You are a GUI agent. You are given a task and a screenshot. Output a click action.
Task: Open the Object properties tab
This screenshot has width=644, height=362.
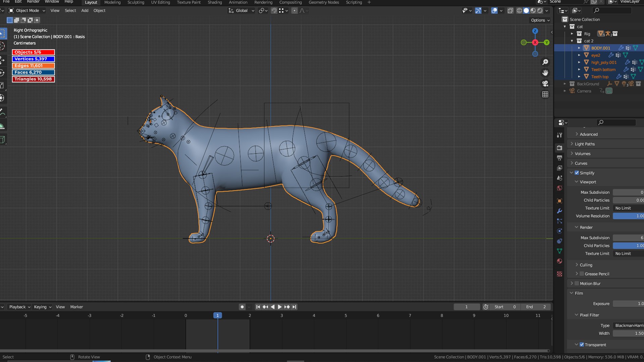click(x=559, y=201)
